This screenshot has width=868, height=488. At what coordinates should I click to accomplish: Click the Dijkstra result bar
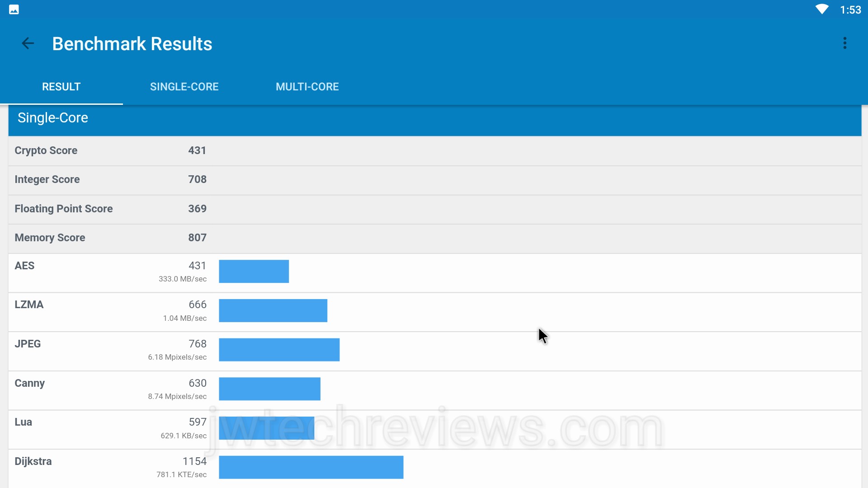pyautogui.click(x=311, y=467)
